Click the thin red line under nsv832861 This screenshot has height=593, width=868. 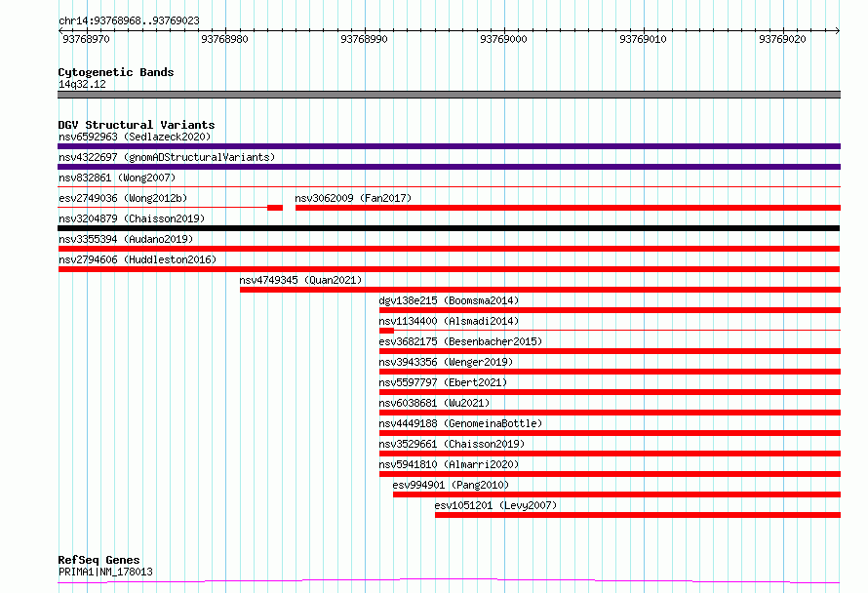pos(449,187)
